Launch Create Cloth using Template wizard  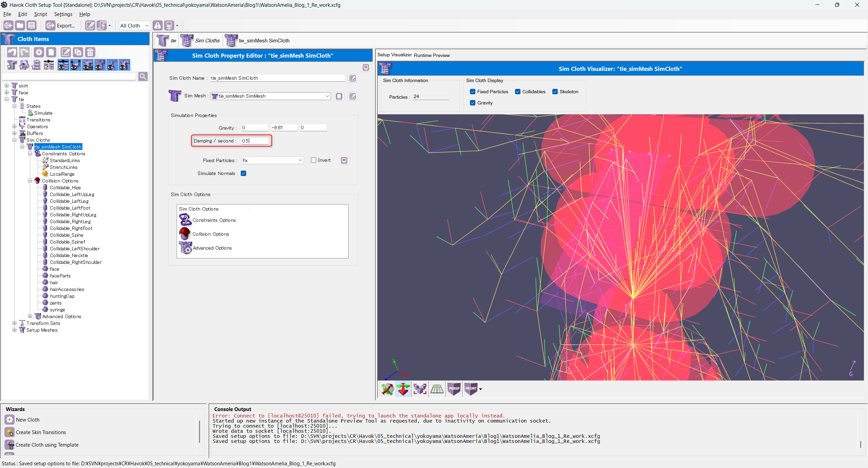click(47, 445)
